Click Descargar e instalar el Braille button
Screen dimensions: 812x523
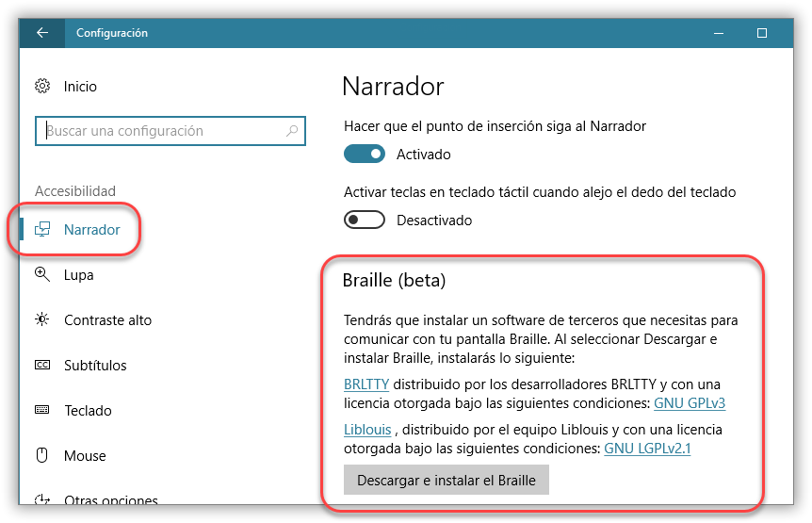pyautogui.click(x=447, y=480)
